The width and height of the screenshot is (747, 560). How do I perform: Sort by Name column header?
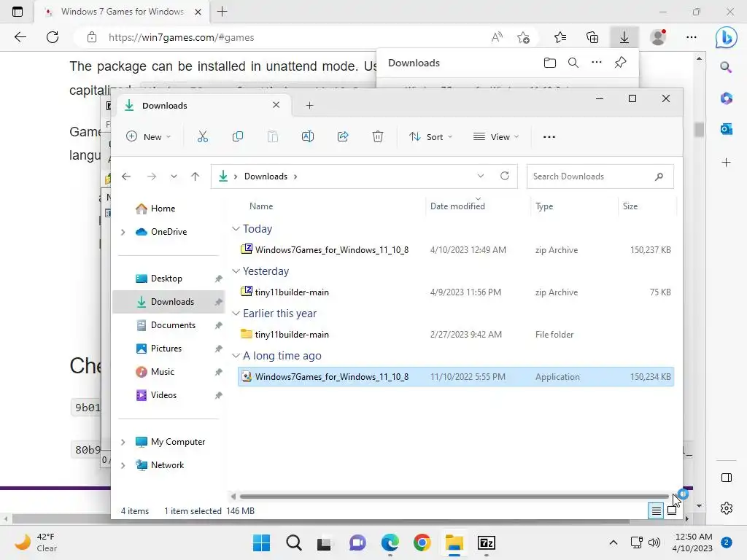[261, 206]
